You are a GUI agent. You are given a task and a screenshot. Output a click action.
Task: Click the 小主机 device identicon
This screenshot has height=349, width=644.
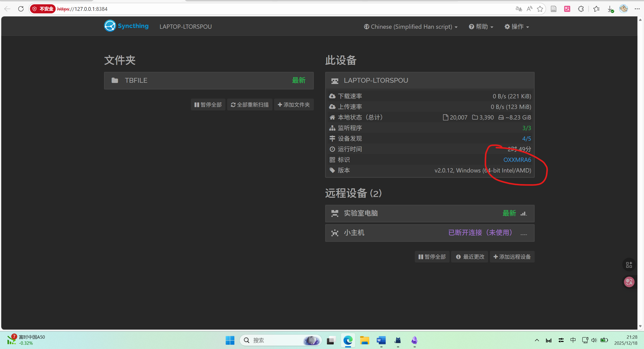335,233
